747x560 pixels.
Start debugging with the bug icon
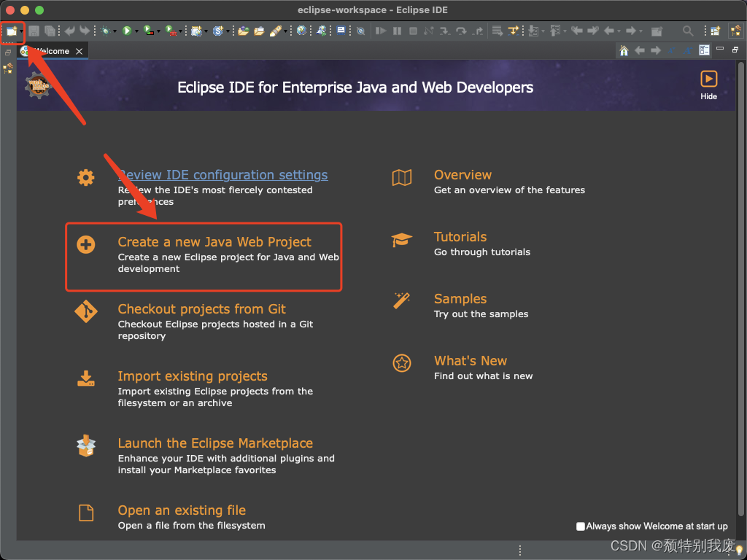[x=106, y=31]
